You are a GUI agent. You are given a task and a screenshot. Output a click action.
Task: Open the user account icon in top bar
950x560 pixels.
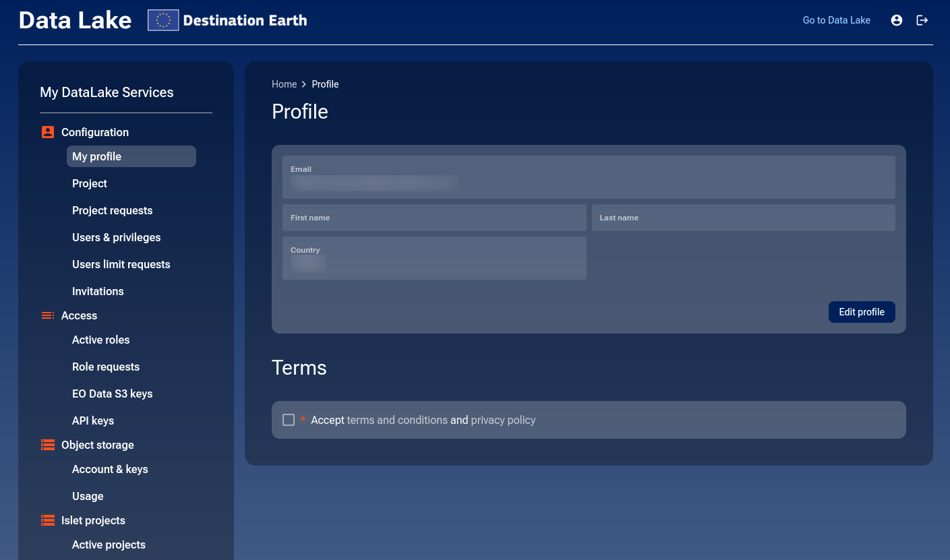[897, 20]
